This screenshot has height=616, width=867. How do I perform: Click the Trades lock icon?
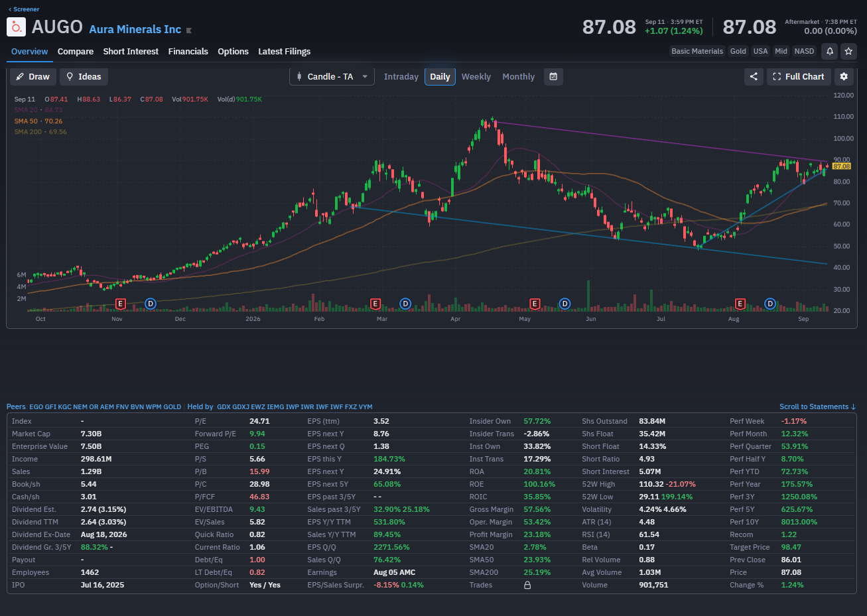527,585
